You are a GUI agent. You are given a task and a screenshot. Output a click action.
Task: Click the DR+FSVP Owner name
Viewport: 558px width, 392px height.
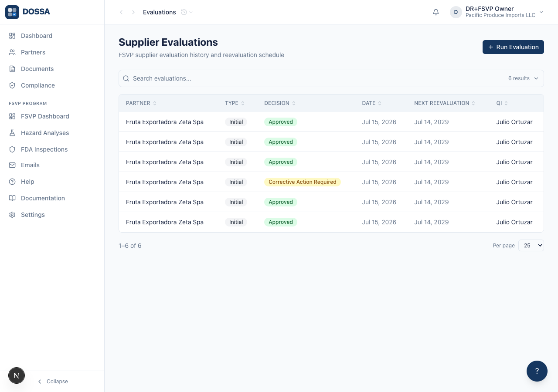(490, 9)
